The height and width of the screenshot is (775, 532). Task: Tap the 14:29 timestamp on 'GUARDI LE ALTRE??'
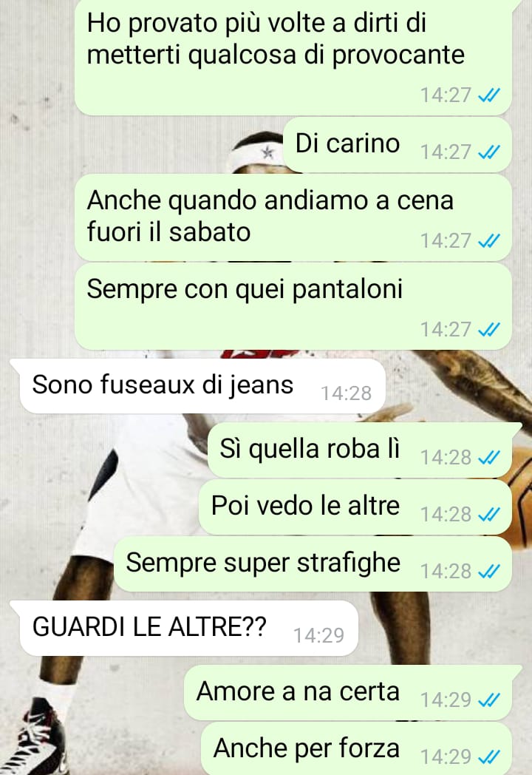(x=318, y=636)
